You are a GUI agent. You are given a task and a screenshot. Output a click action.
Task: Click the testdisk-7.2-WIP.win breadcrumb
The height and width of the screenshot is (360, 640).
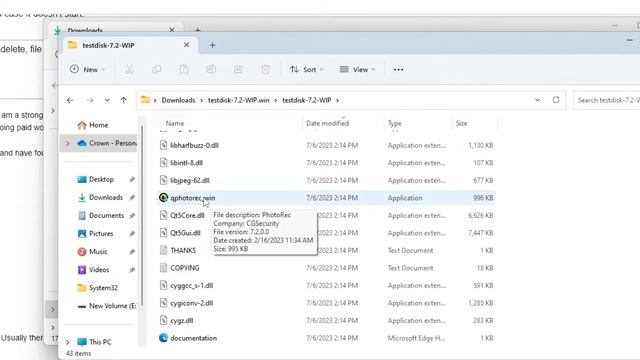(x=239, y=100)
